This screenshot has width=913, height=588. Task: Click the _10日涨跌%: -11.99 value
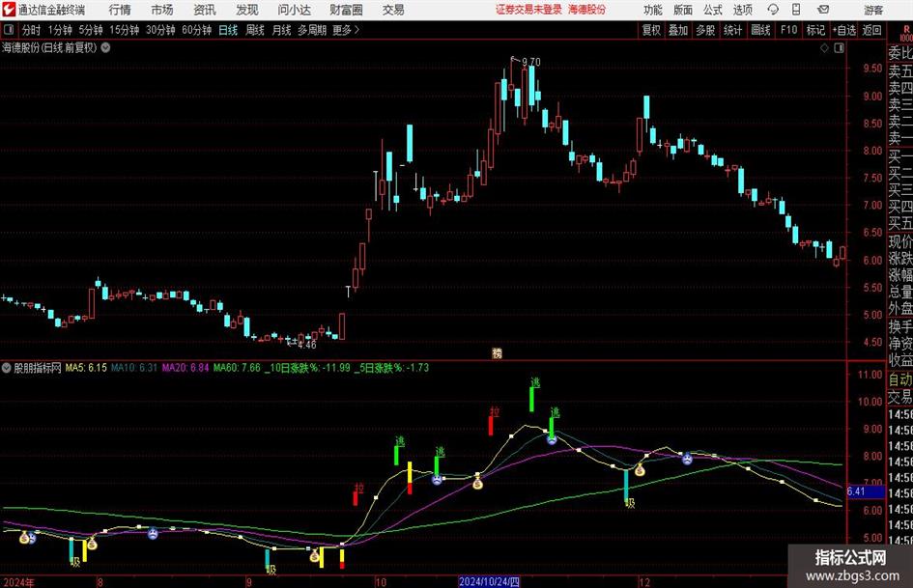(x=307, y=368)
